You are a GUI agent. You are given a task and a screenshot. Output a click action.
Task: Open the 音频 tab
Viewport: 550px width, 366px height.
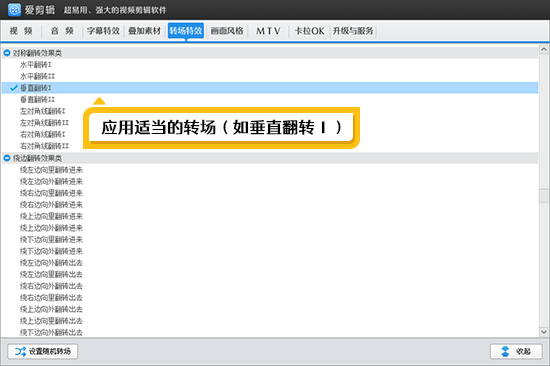tap(62, 31)
